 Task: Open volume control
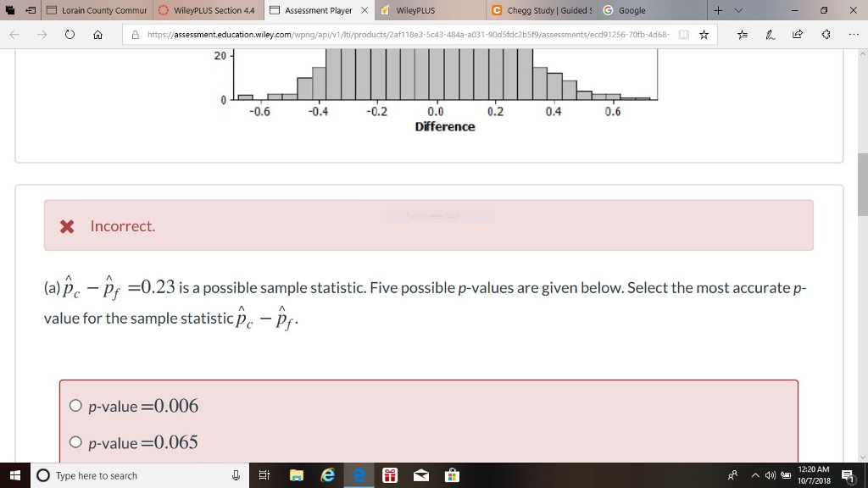(x=770, y=475)
